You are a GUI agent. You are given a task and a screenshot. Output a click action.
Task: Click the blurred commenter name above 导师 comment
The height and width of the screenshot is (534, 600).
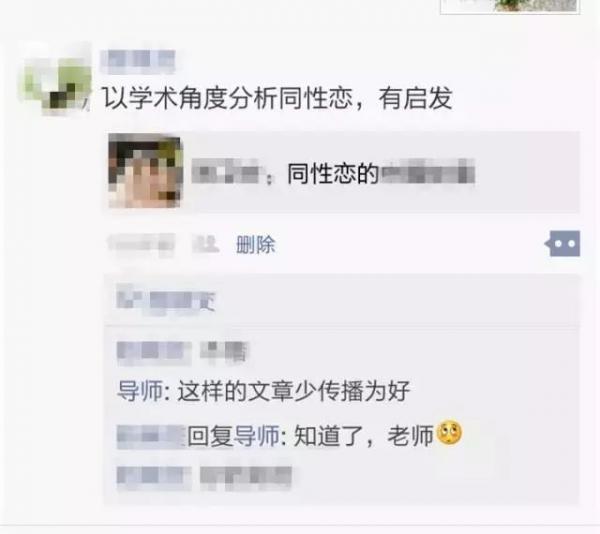click(182, 352)
